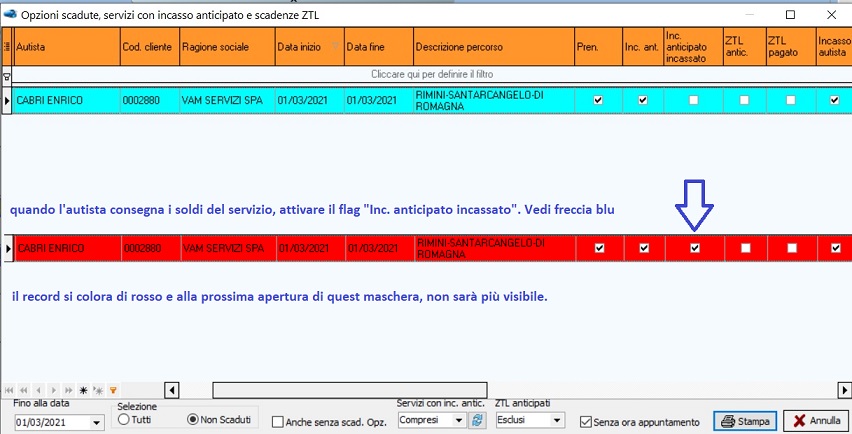
Task: Select CABRI ENRICO cell in cyan row
Action: (66, 100)
